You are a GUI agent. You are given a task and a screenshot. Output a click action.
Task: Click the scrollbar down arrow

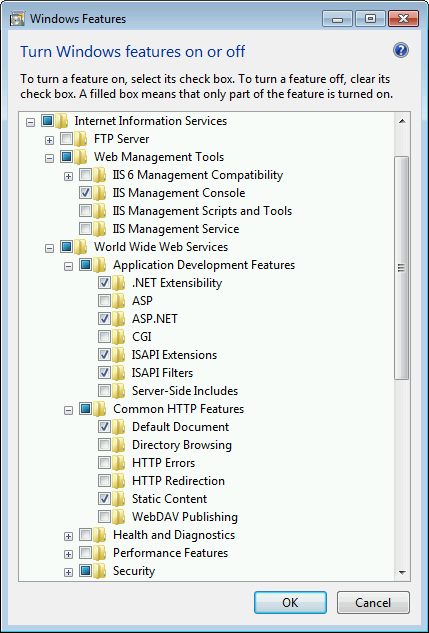pyautogui.click(x=402, y=572)
